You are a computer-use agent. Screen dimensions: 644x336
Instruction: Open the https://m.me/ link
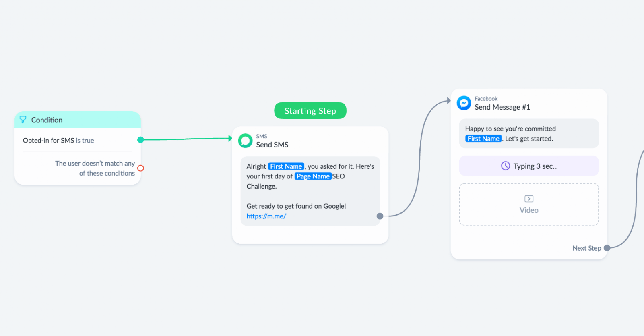[267, 216]
